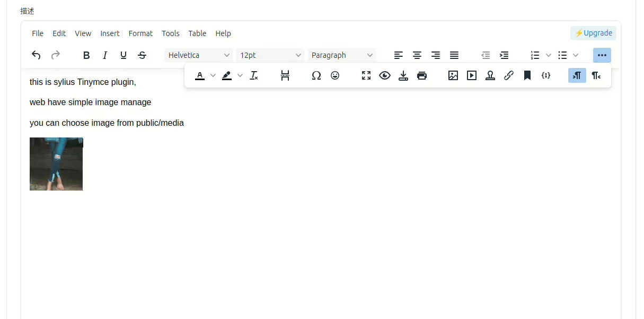Screen dimensions: 644x319
Task: Open the 12pt font size dropdown
Action: [270, 55]
